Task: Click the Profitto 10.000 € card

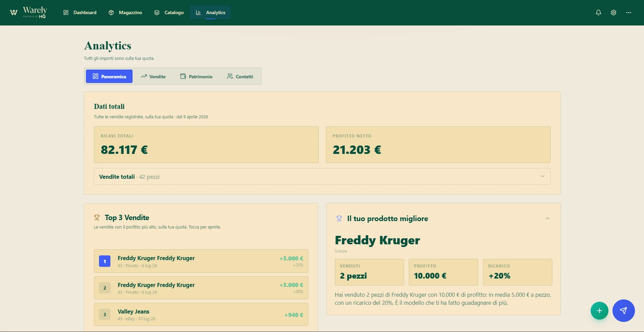Action: coord(443,272)
